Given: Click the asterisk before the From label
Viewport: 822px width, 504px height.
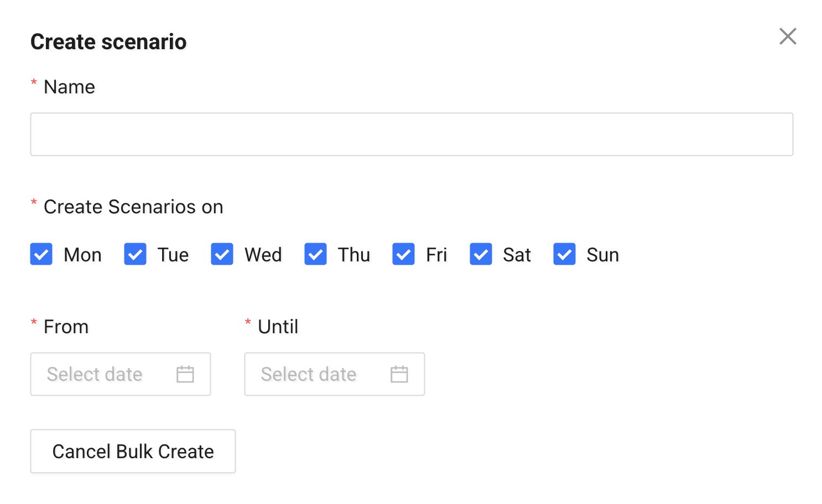Looking at the screenshot, I should pos(34,323).
